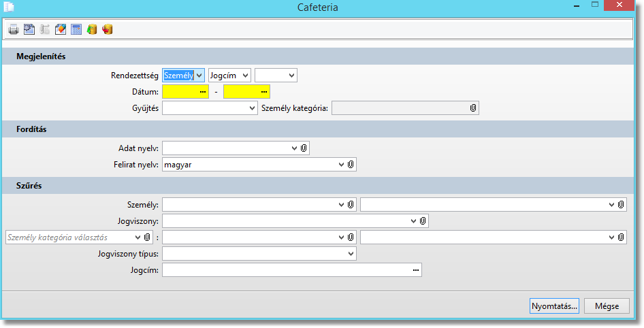644x328 pixels.
Task: Click the database icon with red arrow
Action: click(108, 29)
